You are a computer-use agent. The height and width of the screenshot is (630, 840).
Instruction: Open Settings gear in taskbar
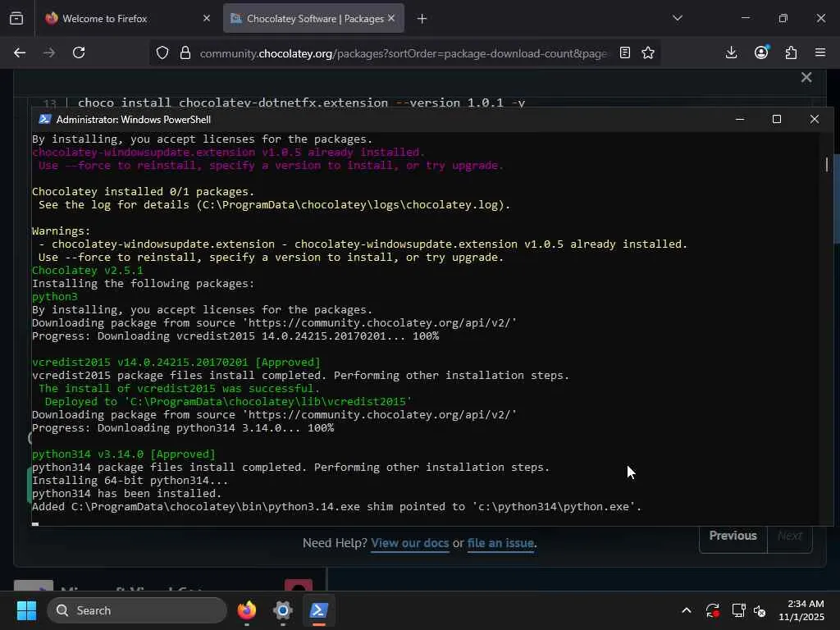point(283,610)
